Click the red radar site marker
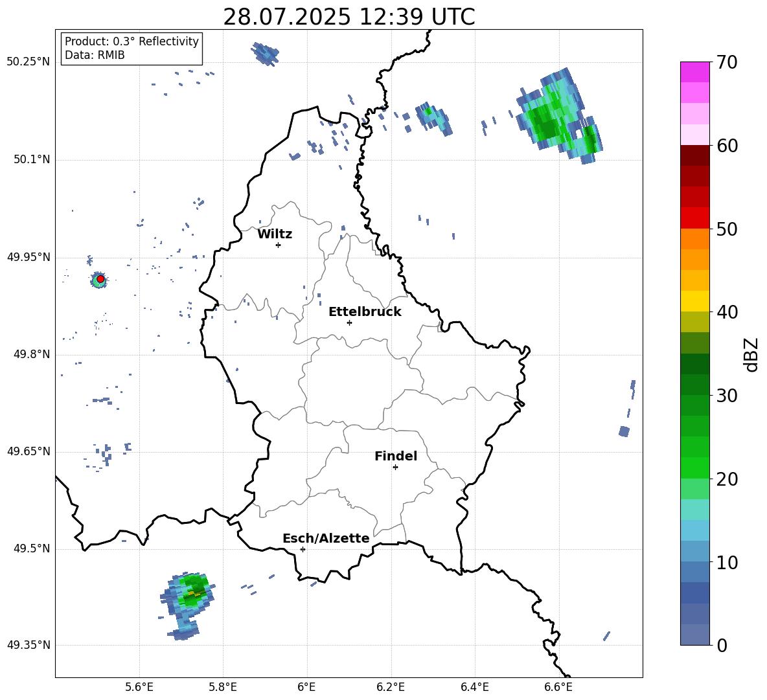Image resolution: width=767 pixels, height=700 pixels. click(100, 279)
